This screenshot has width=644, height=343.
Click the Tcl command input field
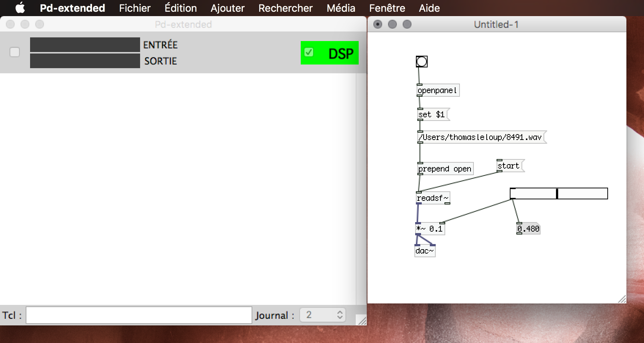tap(139, 315)
